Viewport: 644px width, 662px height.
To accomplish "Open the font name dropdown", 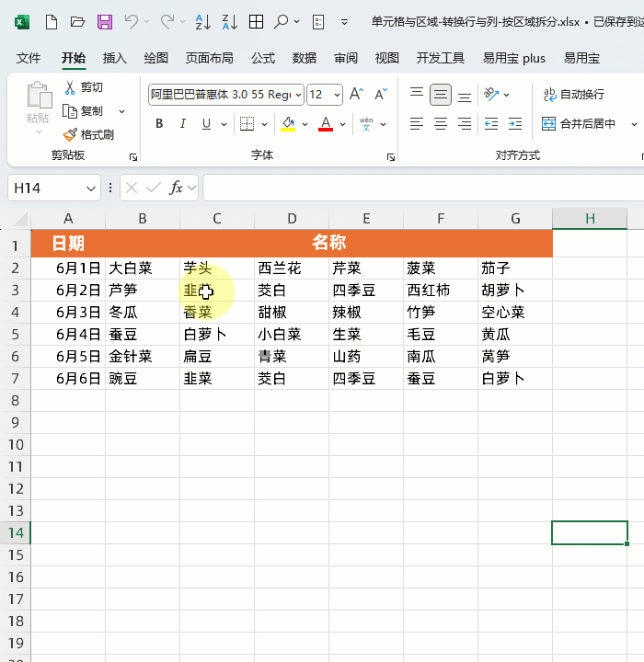I will point(298,95).
